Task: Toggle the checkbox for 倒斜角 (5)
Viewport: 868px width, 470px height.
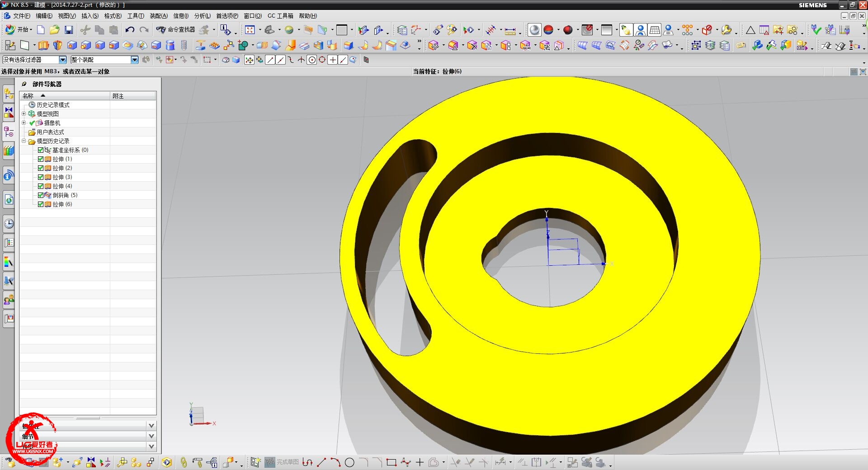Action: [41, 195]
